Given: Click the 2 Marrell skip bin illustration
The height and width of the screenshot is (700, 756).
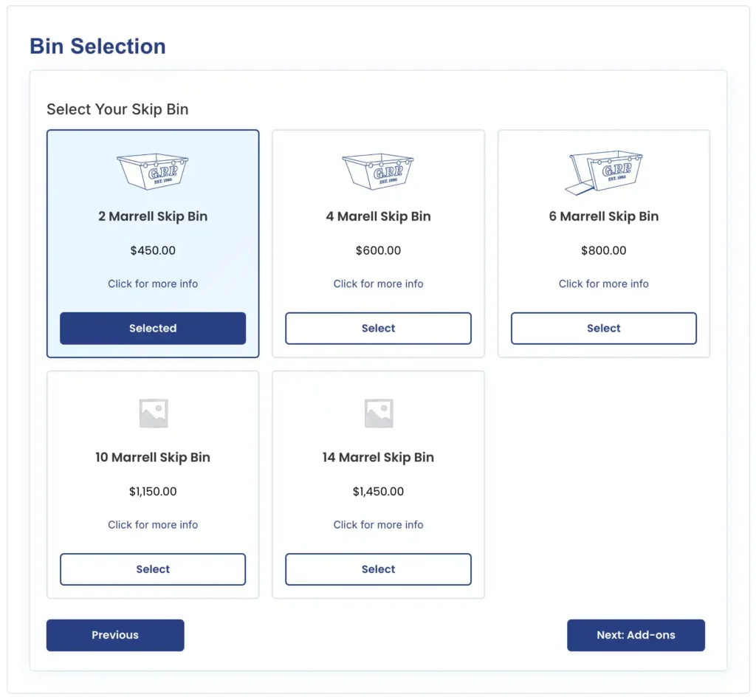Looking at the screenshot, I should point(153,171).
